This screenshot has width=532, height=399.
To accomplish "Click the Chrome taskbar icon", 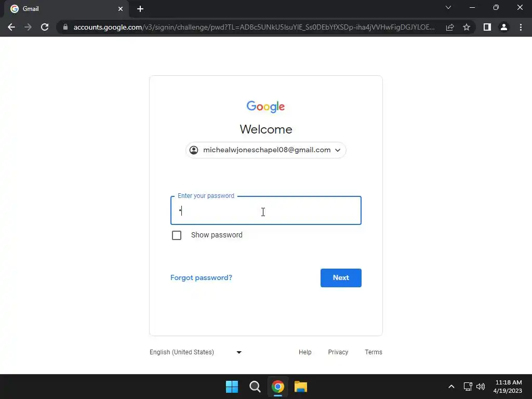I will point(278,387).
